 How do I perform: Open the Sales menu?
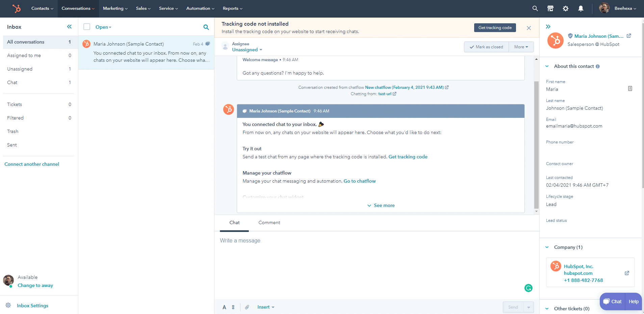coord(143,8)
